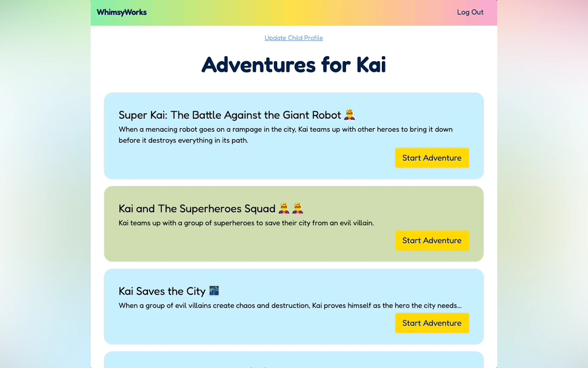
Task: Open the Update Child Profile link
Action: (293, 38)
